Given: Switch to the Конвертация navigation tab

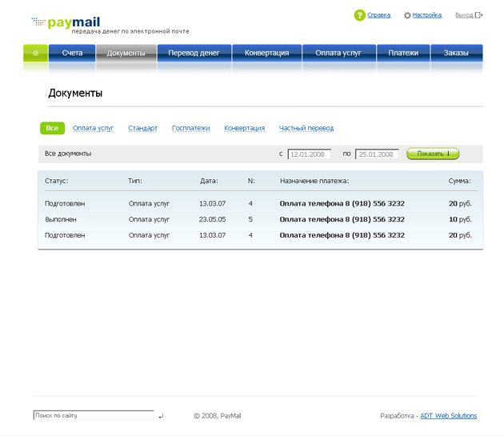Looking at the screenshot, I should (x=266, y=53).
